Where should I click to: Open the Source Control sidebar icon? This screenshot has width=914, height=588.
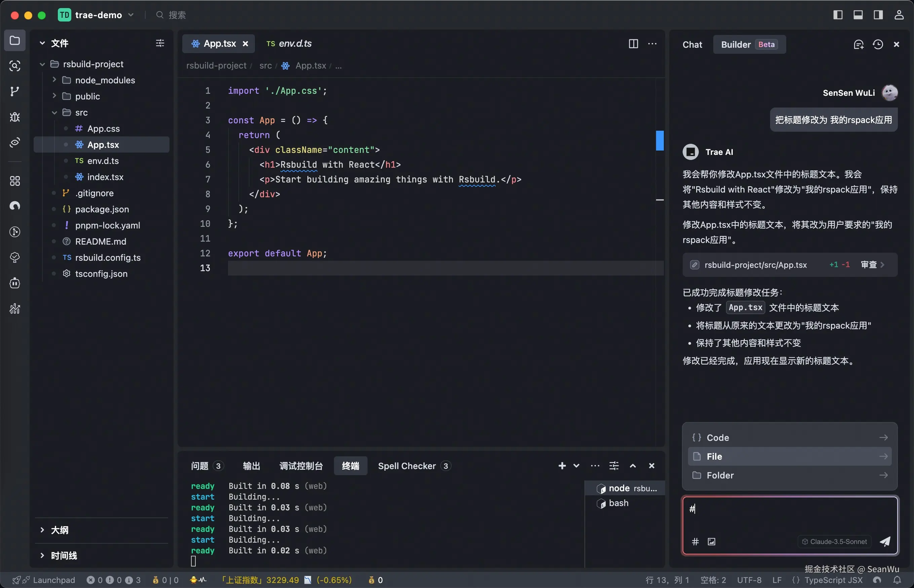[14, 91]
